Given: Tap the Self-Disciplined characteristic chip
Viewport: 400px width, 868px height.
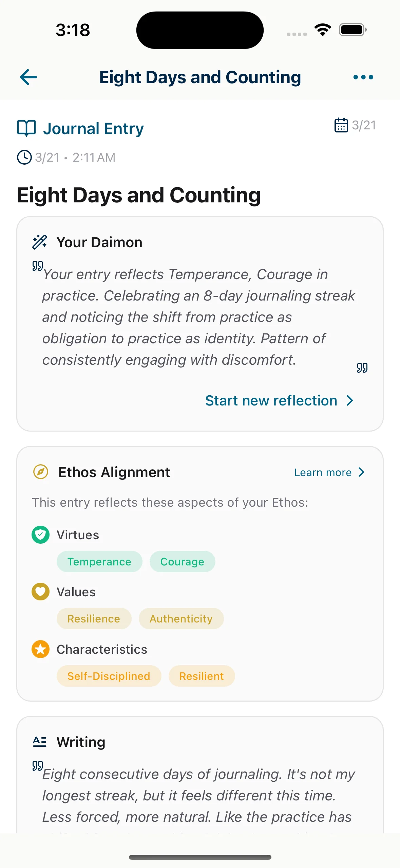Looking at the screenshot, I should tap(109, 676).
